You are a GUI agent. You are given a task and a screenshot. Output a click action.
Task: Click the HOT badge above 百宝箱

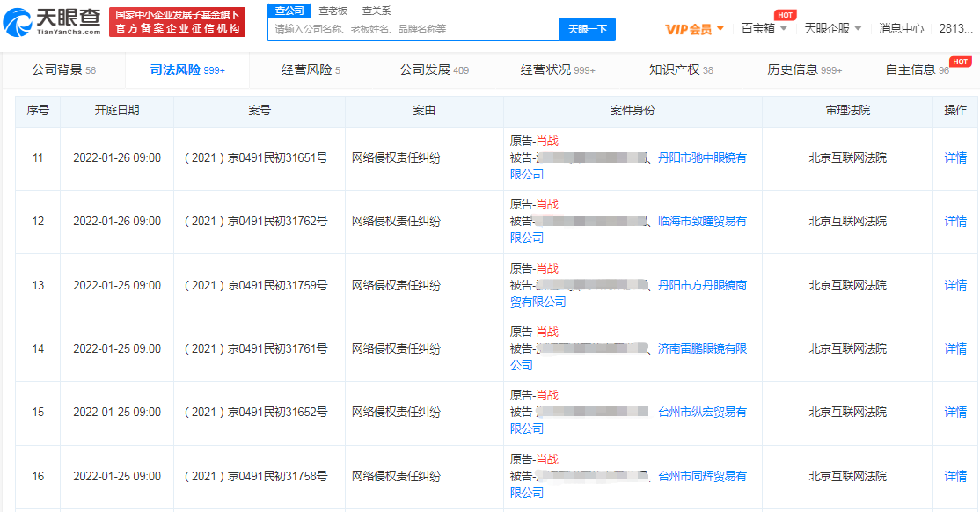click(785, 15)
